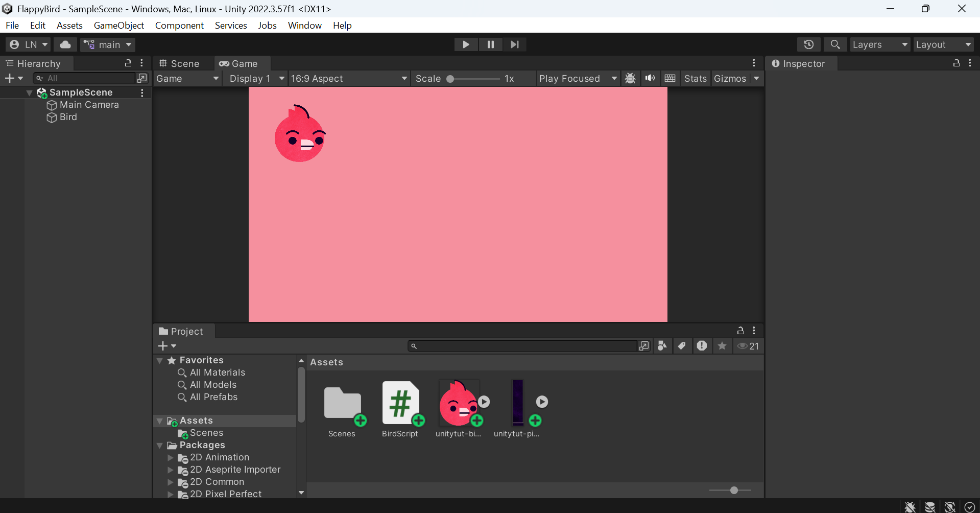This screenshot has height=513, width=980.
Task: Open the Play Focused dropdown
Action: click(578, 78)
